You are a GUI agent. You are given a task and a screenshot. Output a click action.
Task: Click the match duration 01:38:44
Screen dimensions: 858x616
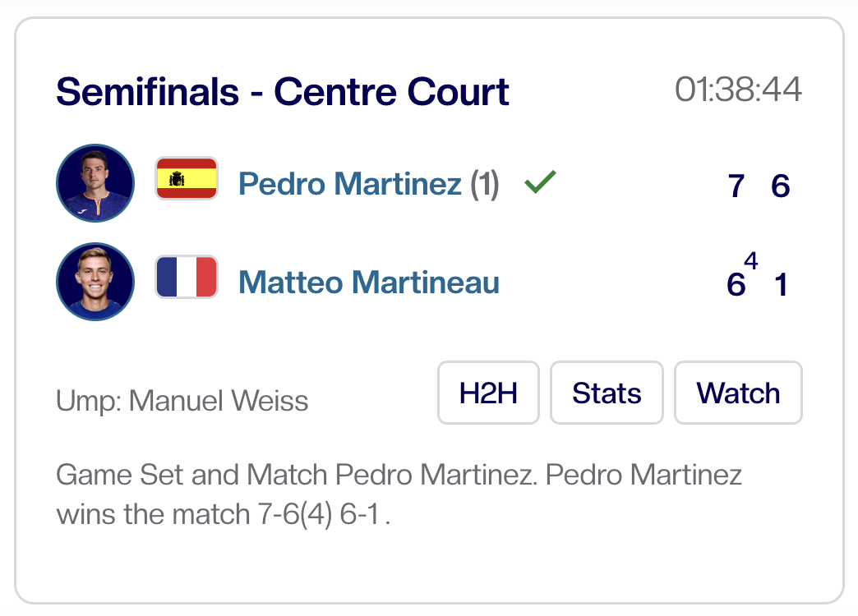pos(738,90)
